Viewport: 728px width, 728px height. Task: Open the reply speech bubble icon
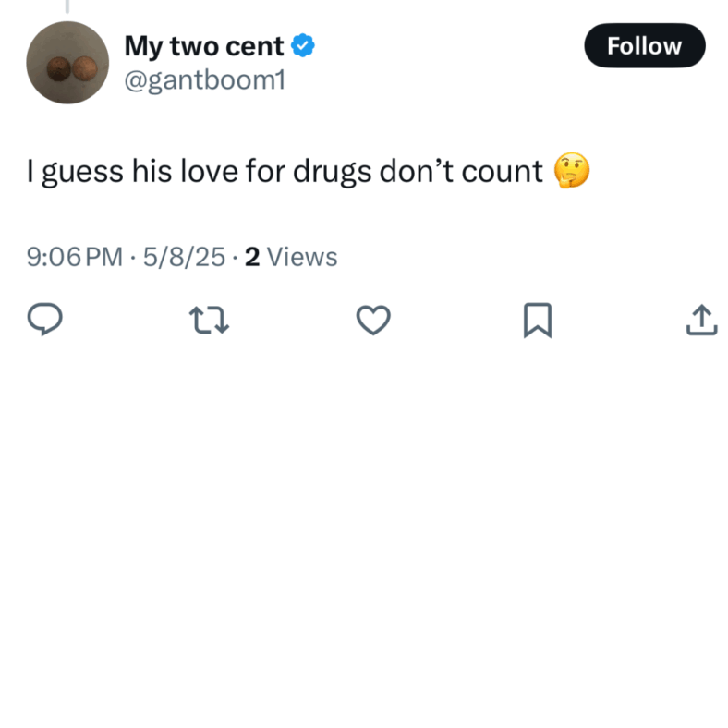(44, 320)
